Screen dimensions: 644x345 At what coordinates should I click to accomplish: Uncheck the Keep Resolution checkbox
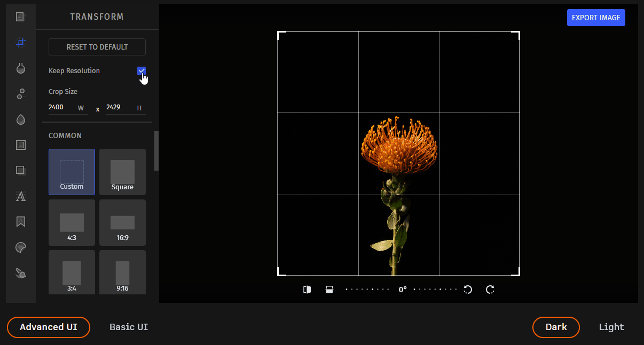pos(142,70)
